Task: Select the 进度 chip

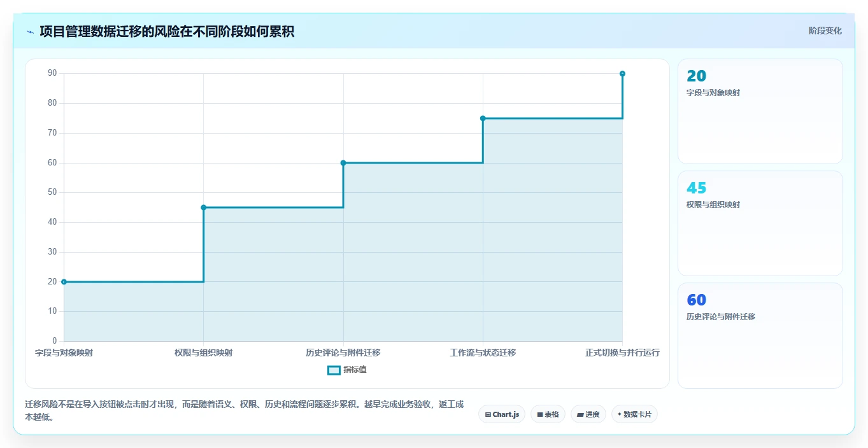Action: pyautogui.click(x=588, y=414)
